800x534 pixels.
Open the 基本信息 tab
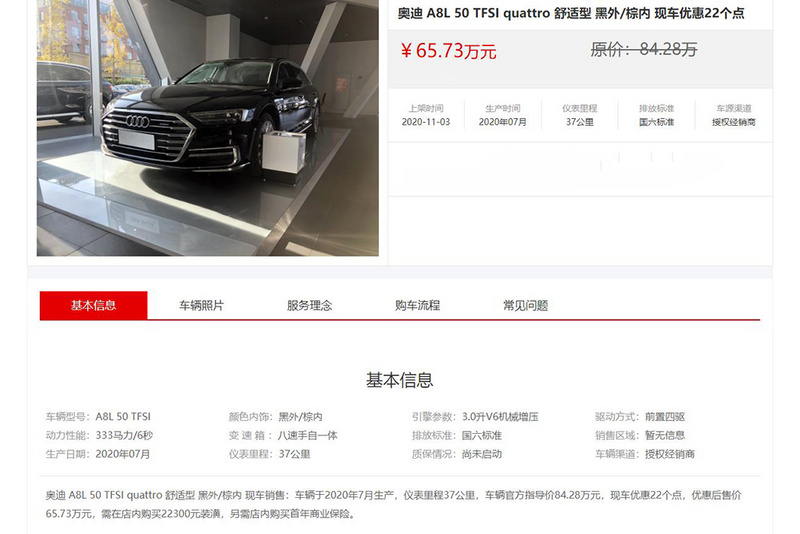93,306
